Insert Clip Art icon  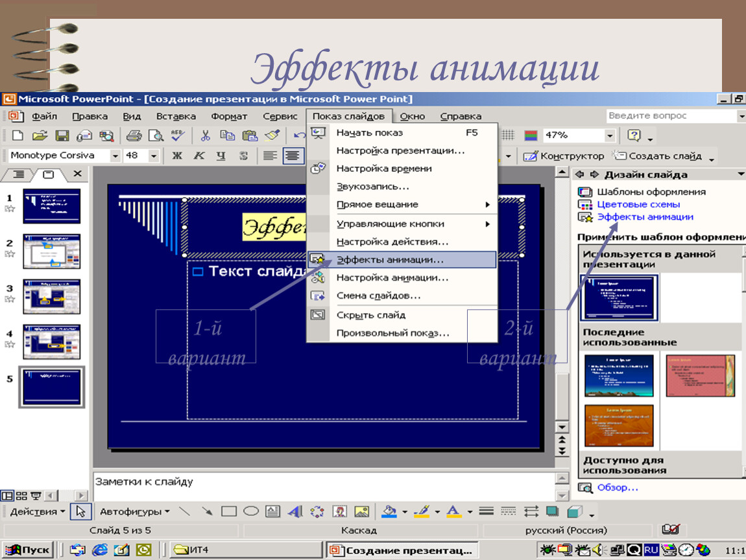pyautogui.click(x=339, y=511)
